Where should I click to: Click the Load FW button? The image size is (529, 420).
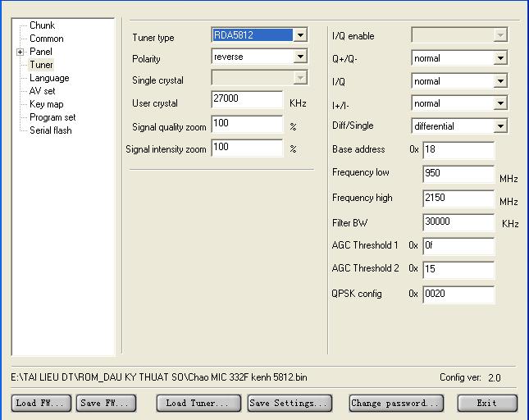click(x=41, y=403)
